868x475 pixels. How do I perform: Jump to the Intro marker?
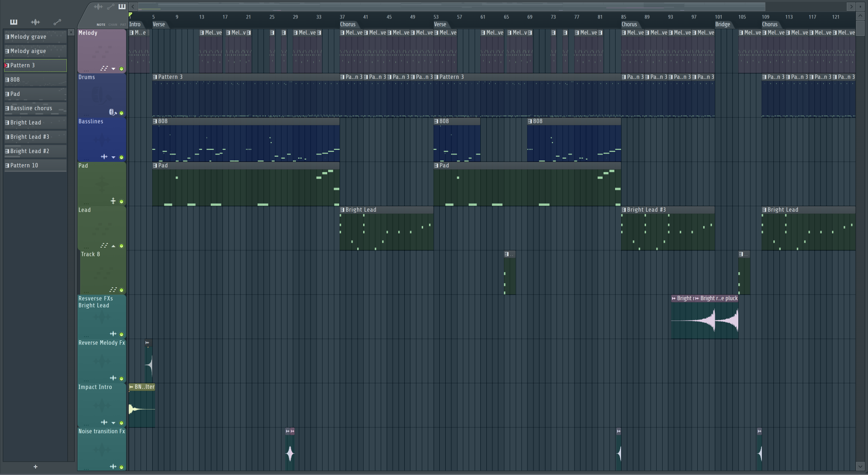(135, 24)
